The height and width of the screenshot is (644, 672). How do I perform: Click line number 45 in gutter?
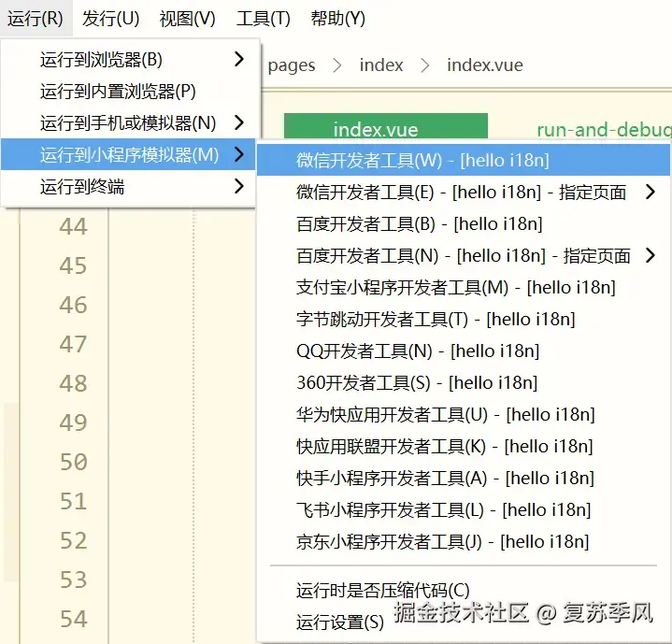pyautogui.click(x=73, y=265)
